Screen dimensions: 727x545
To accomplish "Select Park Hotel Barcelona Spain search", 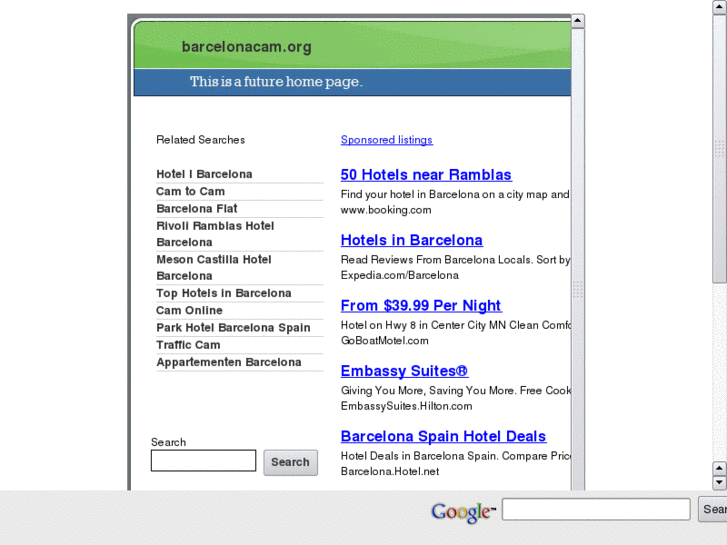I will click(233, 327).
